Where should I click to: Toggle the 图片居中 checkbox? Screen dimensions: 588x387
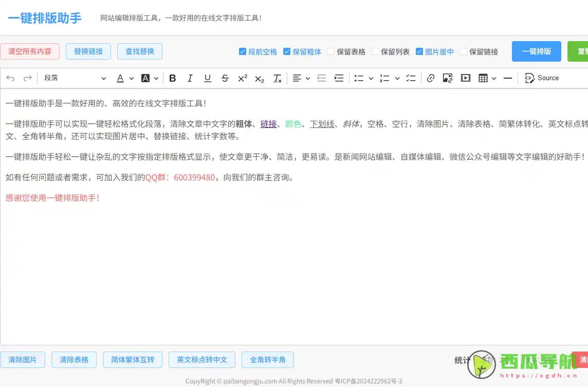coord(419,51)
